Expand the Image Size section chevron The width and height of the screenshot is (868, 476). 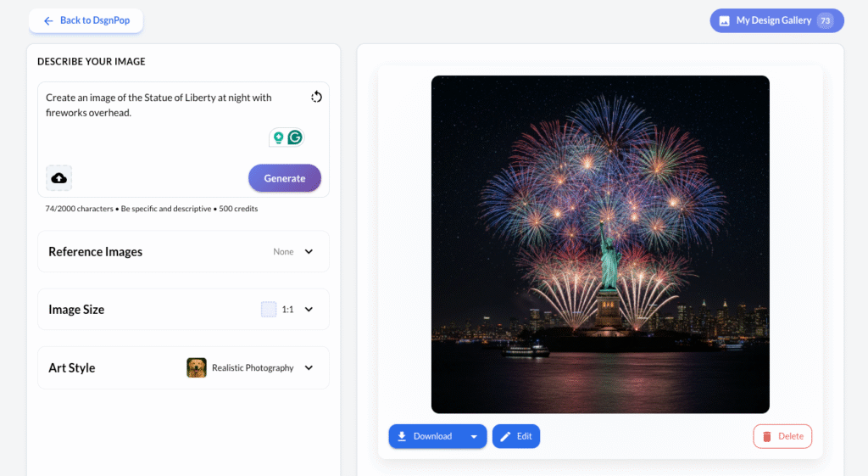[x=309, y=310]
